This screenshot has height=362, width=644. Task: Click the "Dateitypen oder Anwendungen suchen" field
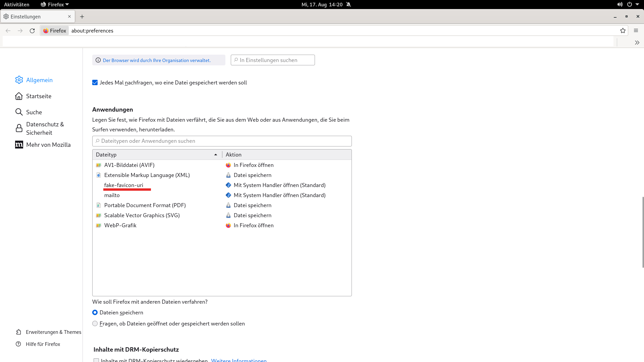(x=222, y=141)
